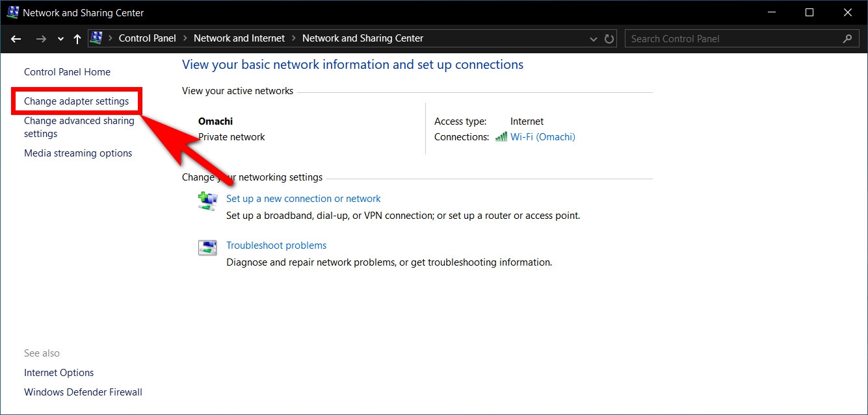The height and width of the screenshot is (415, 868).
Task: Open Change advanced sharing settings
Action: [x=79, y=127]
